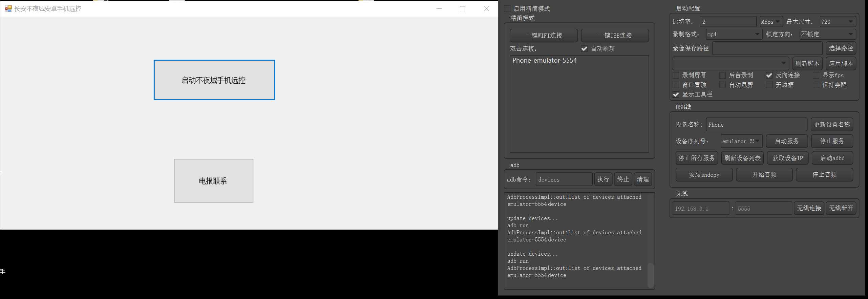Click the 启动adbd button
This screenshot has width=868, height=299.
pyautogui.click(x=832, y=158)
